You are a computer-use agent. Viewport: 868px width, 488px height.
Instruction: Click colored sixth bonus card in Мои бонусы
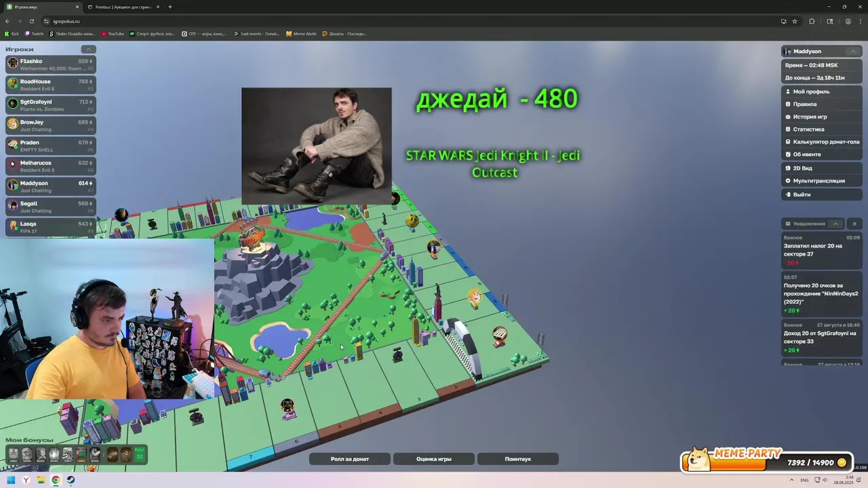81,454
